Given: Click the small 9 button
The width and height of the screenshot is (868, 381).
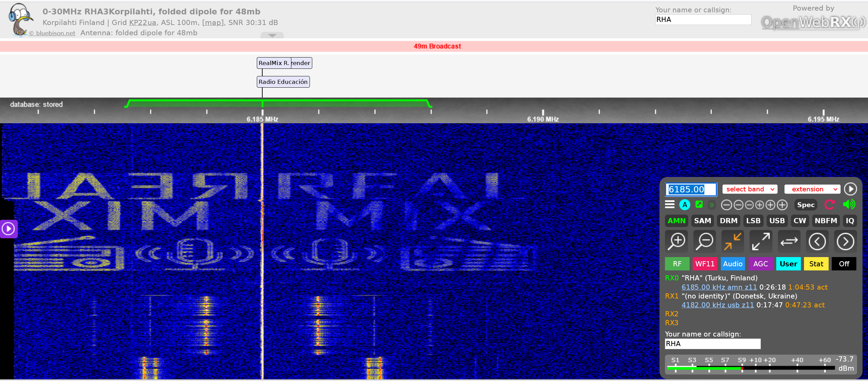Looking at the screenshot, I should coord(712,205).
